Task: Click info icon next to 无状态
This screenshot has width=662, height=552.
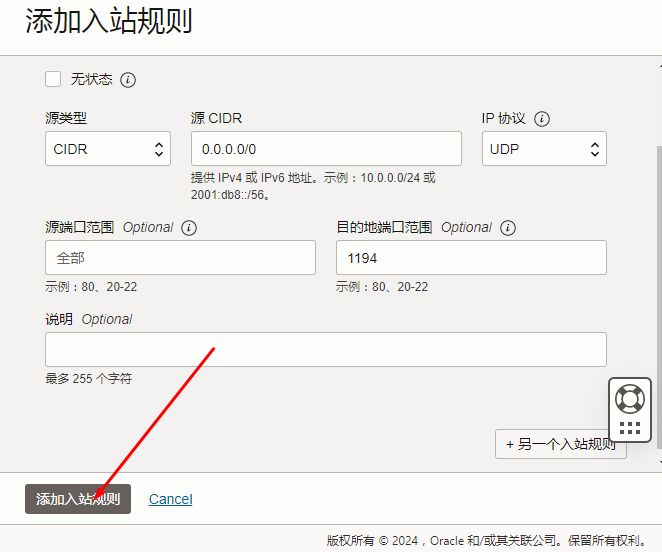Action: [128, 80]
